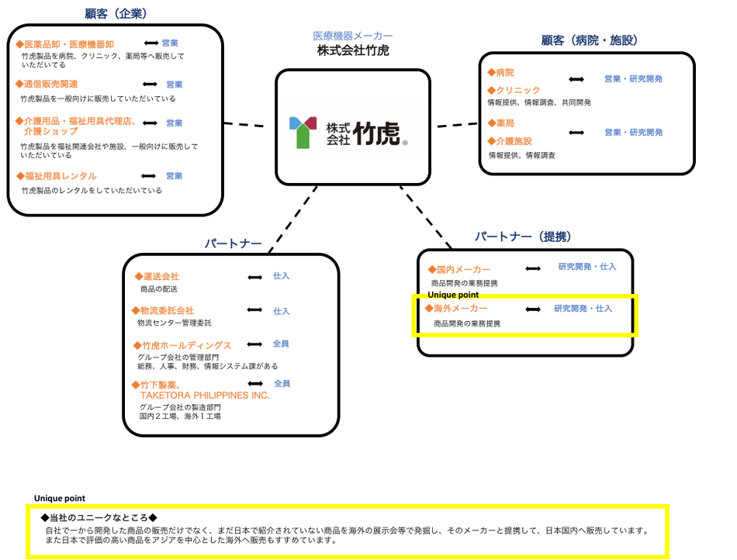This screenshot has width=737, height=560.
Task: Select the text ◆医薬品卸・医療機器卸
Action: 65,45
